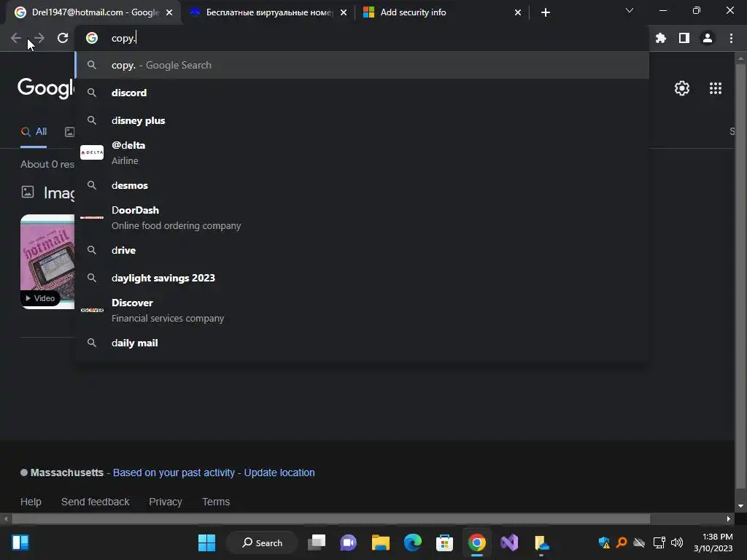Toggle the Chrome side panel icon
The height and width of the screenshot is (560, 747).
click(x=684, y=38)
